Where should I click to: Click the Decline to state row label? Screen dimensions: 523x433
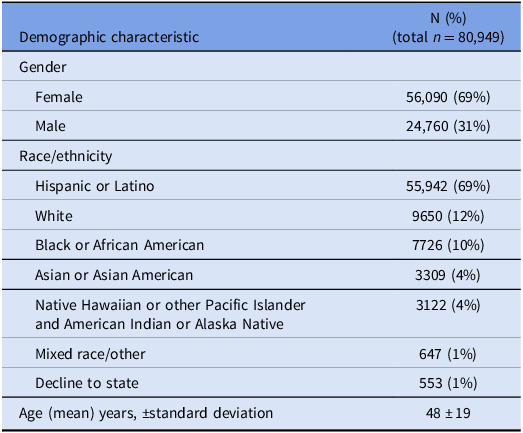(87, 383)
